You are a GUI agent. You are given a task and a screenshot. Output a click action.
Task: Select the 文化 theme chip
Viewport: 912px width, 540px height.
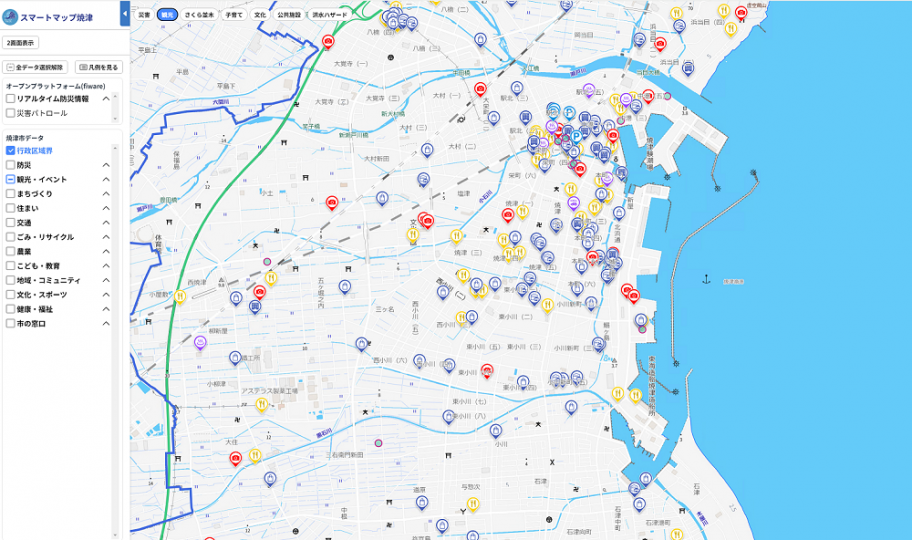click(260, 15)
